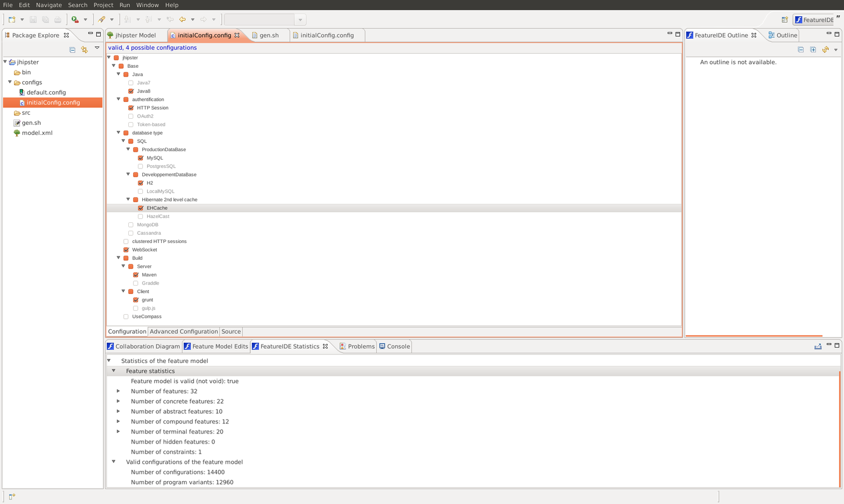The image size is (844, 504).
Task: Open the Window menu
Action: pyautogui.click(x=147, y=5)
